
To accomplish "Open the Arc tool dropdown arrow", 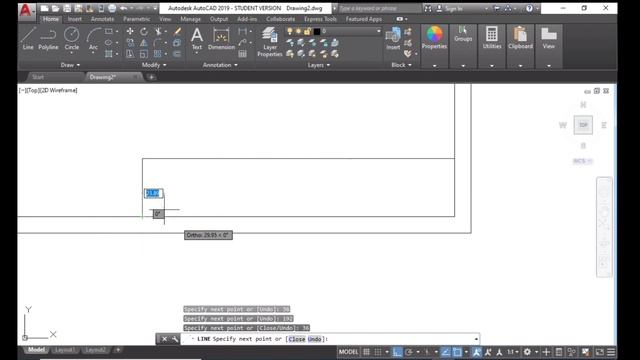I will [93, 53].
